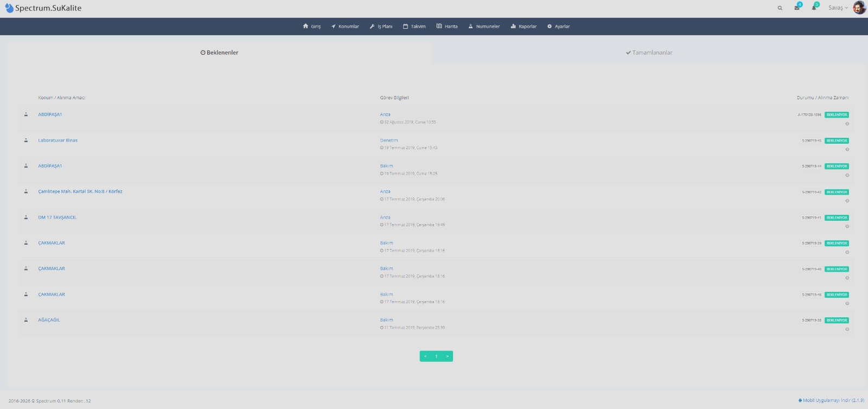Toggle check circle for sample S-290719-45
Screen dimensions: 868x409
[x=847, y=149]
